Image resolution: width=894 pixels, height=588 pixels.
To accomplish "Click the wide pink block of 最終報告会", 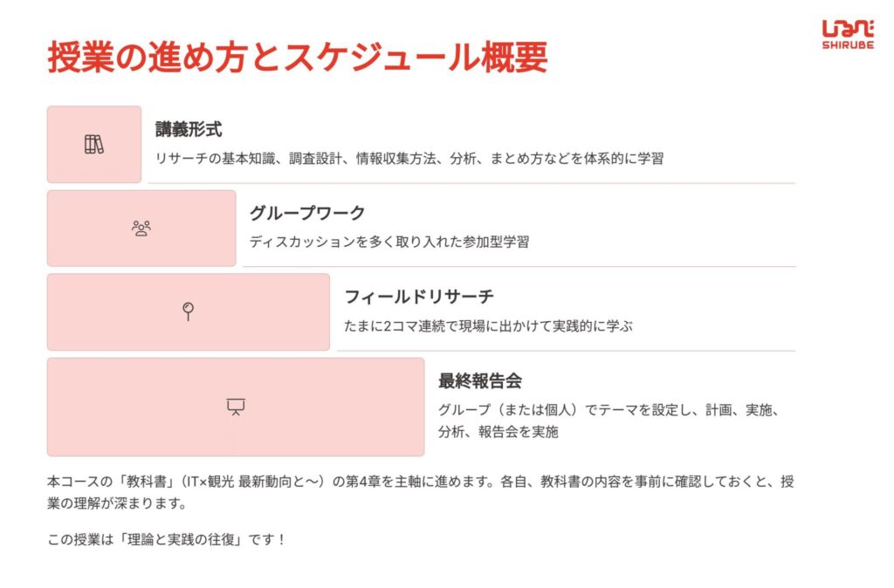I will coord(236,407).
